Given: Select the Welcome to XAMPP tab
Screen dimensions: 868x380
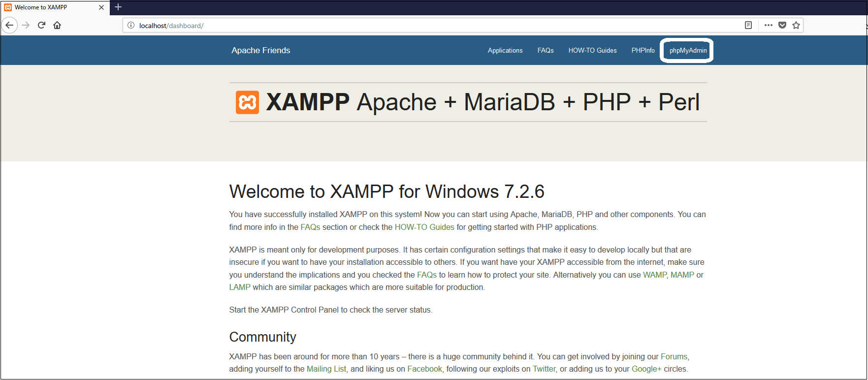Looking at the screenshot, I should (54, 7).
